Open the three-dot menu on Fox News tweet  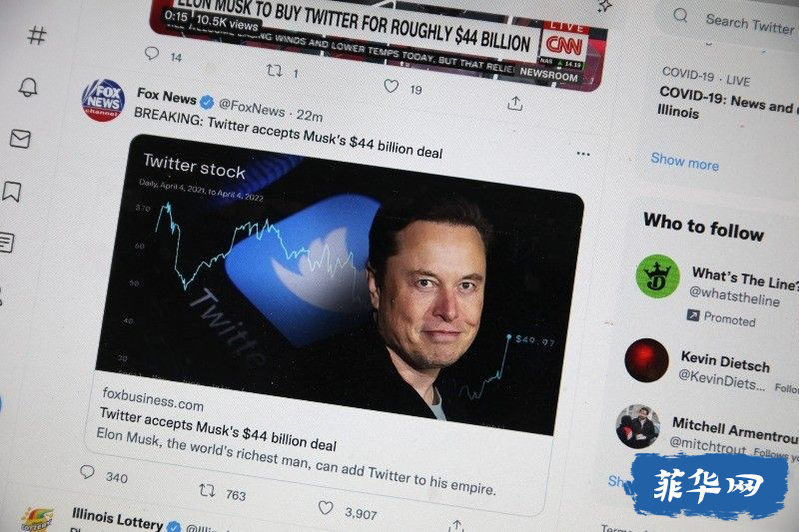pos(583,154)
